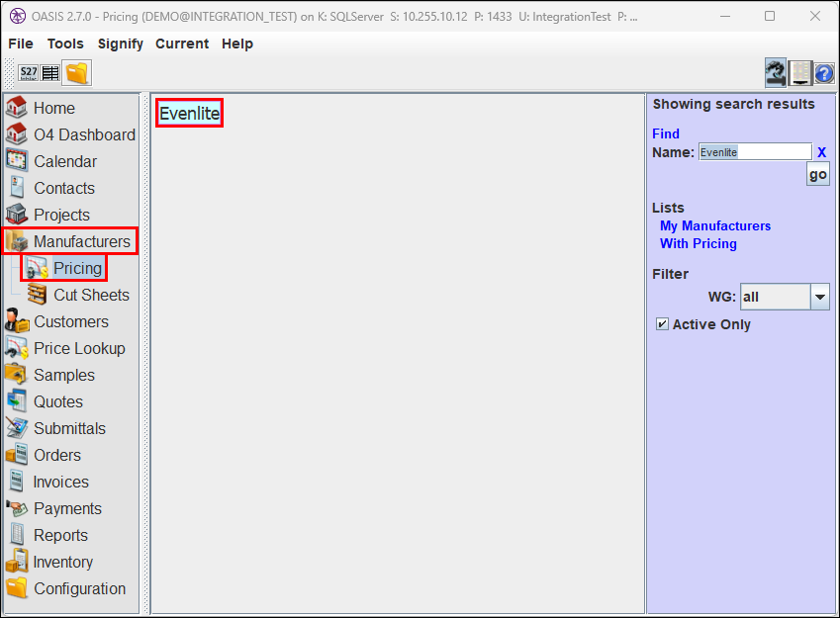840x618 pixels.
Task: Click the S27 toolbar icon
Action: click(29, 73)
